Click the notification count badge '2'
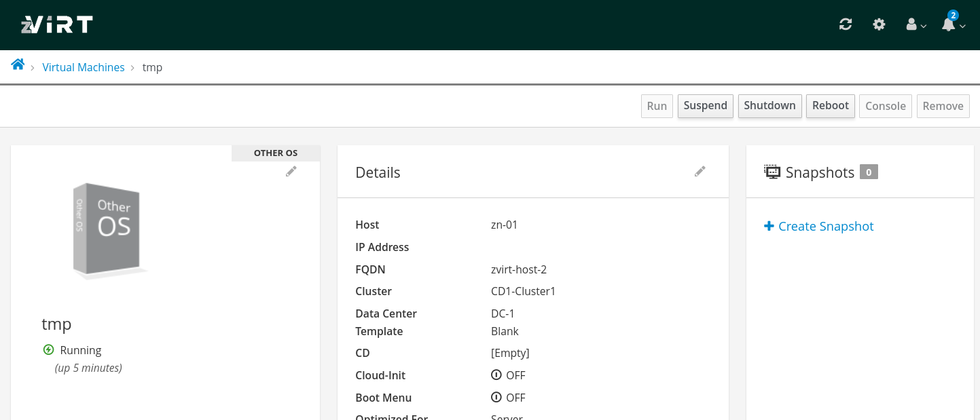The image size is (980, 420). (954, 15)
